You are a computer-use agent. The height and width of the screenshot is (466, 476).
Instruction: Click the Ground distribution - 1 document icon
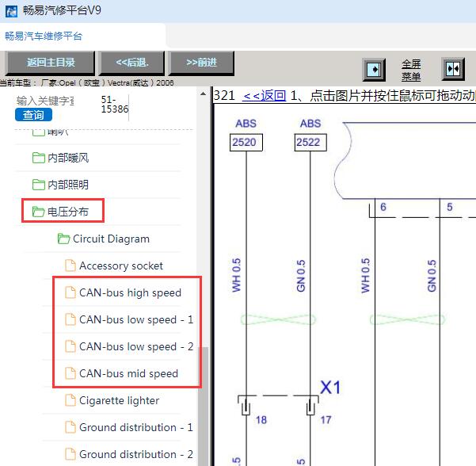[x=70, y=427]
